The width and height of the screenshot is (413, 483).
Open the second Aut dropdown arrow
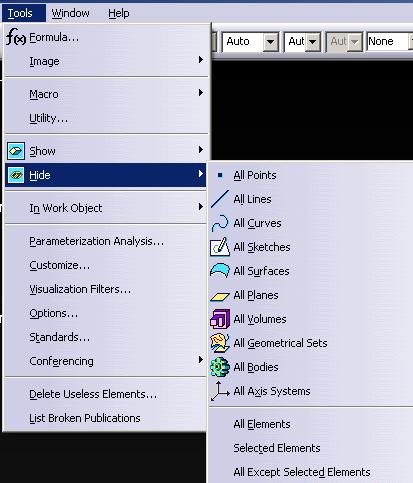(x=313, y=42)
